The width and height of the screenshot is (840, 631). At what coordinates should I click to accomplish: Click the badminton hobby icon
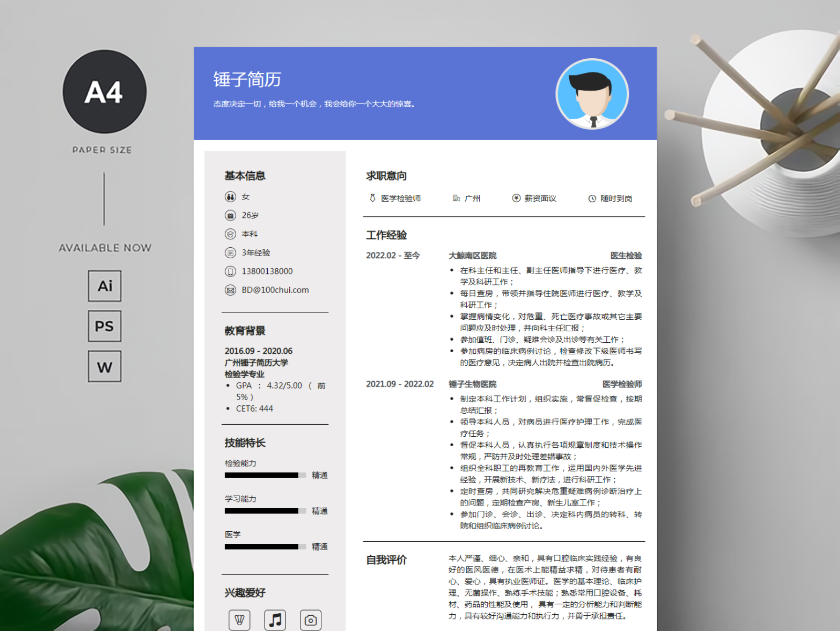pos(239,620)
